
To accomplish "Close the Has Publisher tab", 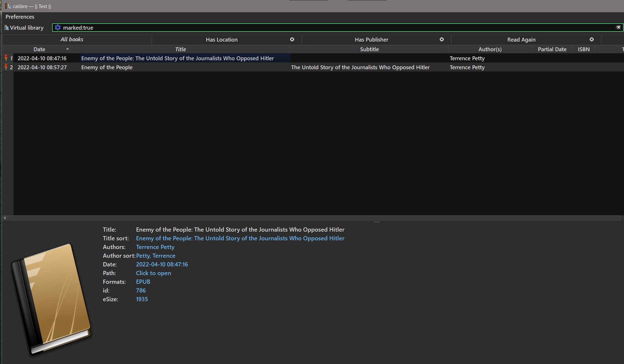I will [442, 39].
